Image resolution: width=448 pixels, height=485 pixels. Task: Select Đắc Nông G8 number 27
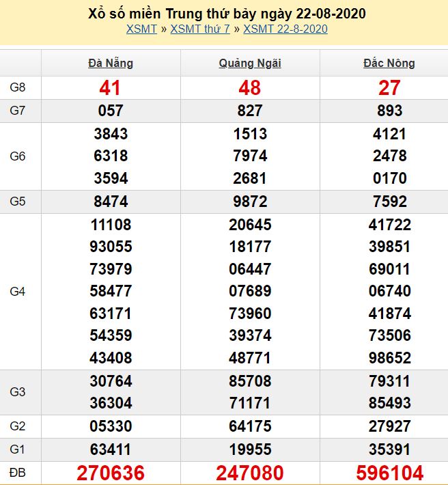click(389, 87)
